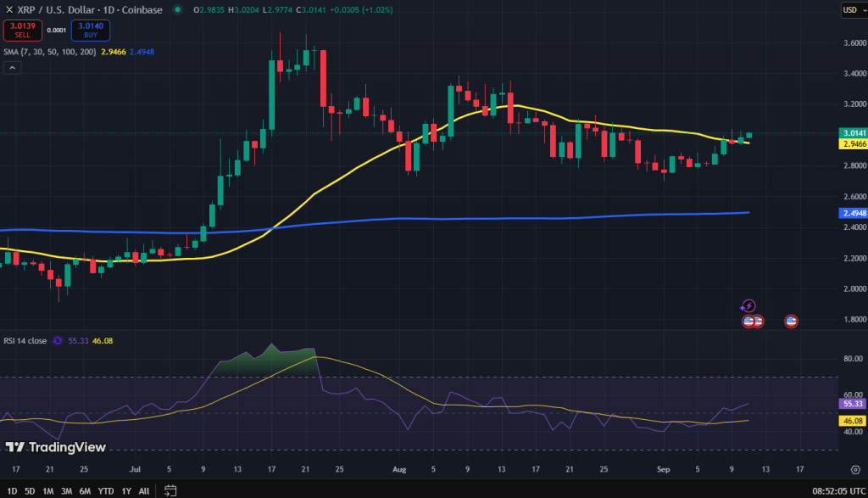868x498 pixels.
Task: Click the left US flag event marker
Action: pyautogui.click(x=748, y=322)
